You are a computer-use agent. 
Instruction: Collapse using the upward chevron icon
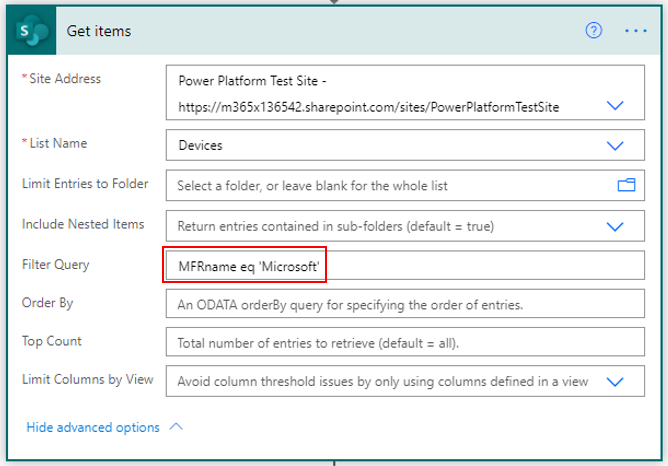tap(176, 426)
